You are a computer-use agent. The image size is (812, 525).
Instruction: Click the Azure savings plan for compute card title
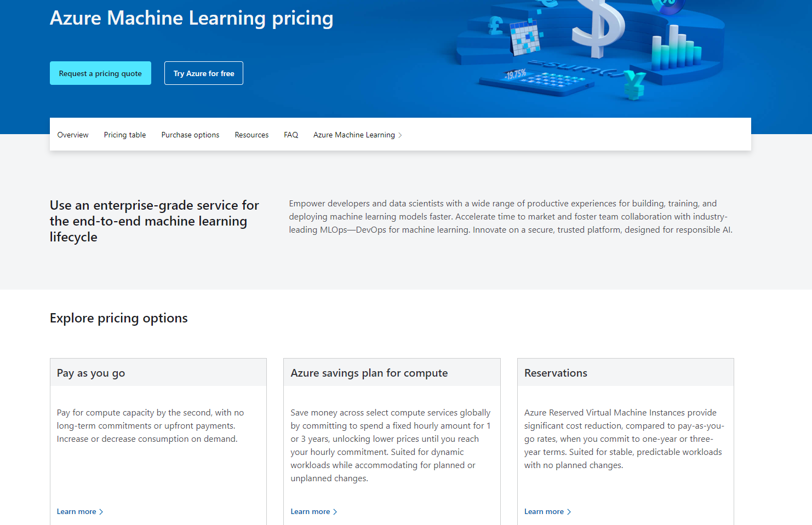pos(369,372)
